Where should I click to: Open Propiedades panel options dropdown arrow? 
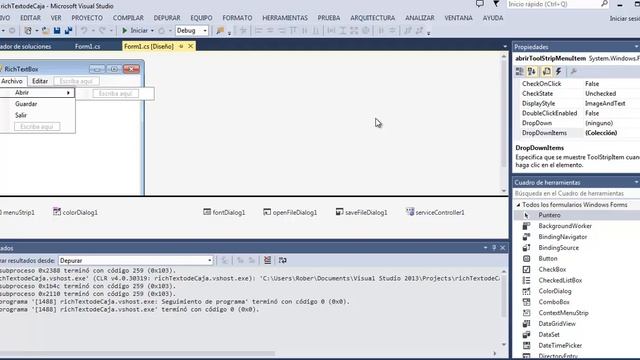point(636,47)
